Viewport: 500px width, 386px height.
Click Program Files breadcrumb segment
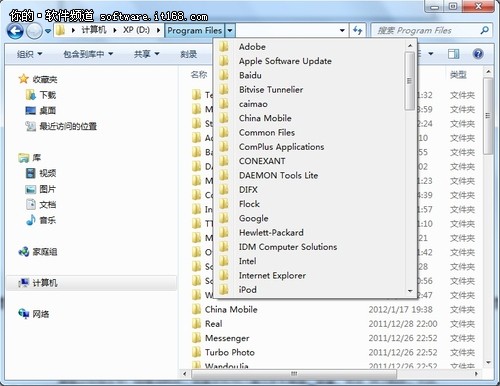click(x=195, y=30)
